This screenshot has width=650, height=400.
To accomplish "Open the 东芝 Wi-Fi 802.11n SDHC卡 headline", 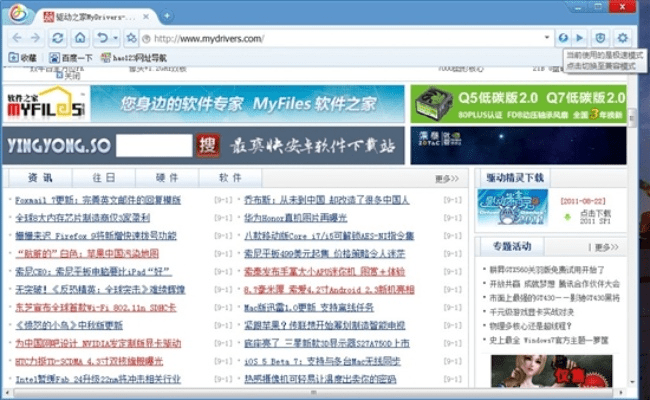I will point(96,308).
